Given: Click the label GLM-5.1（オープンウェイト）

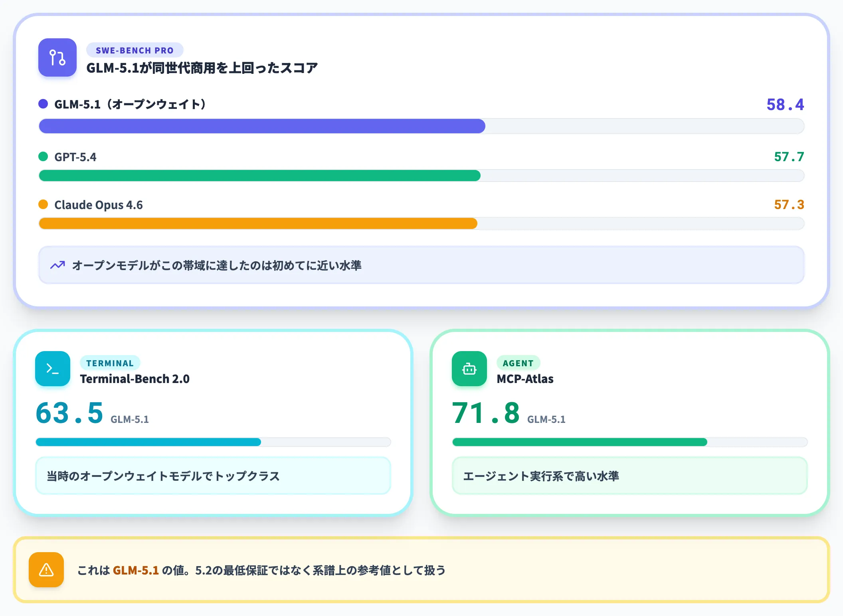Looking at the screenshot, I should pyautogui.click(x=130, y=104).
